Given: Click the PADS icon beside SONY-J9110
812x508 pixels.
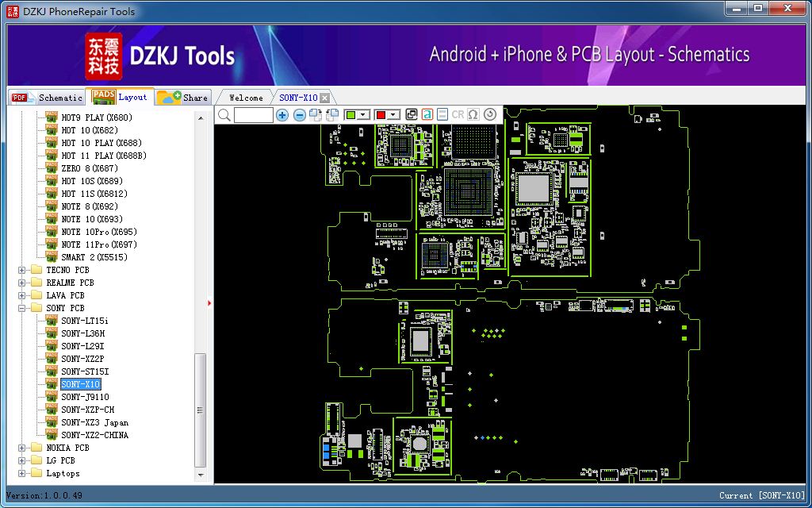Looking at the screenshot, I should (x=52, y=397).
